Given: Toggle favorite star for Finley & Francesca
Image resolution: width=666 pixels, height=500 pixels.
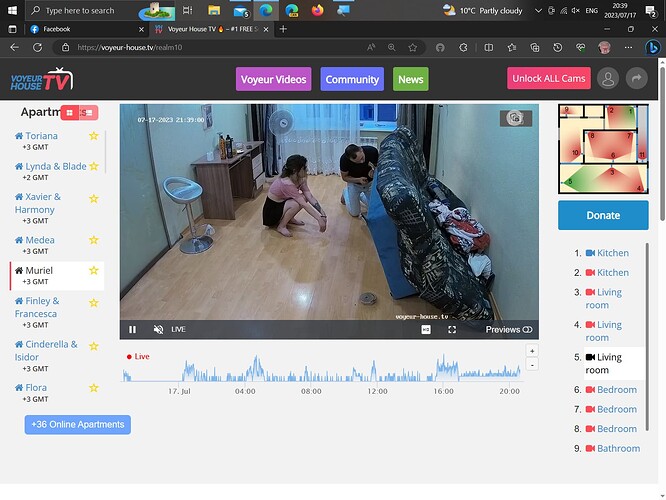Looking at the screenshot, I should 94,302.
